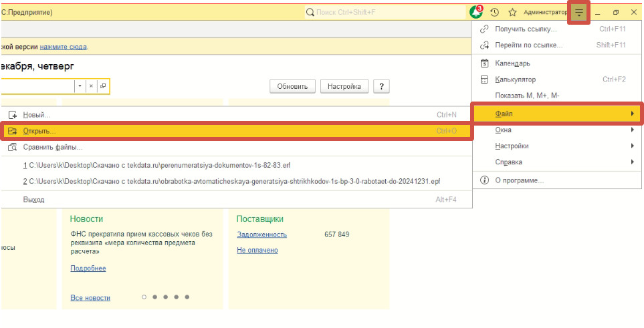
Task: Click the Поиск Ctrl+Shift+F search field
Action: [x=385, y=12]
